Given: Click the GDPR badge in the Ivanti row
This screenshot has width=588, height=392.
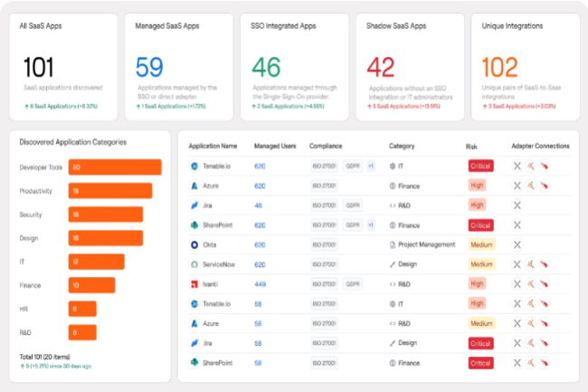Looking at the screenshot, I should coord(353,283).
